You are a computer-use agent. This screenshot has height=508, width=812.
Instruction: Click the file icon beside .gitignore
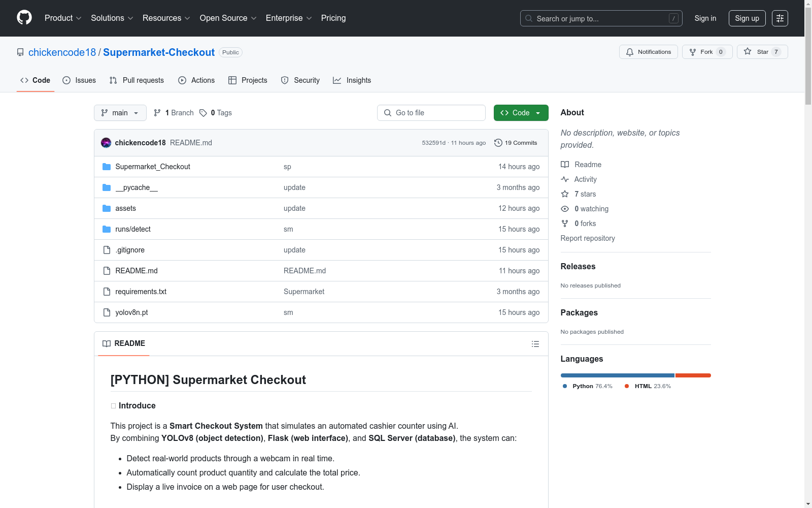click(x=107, y=250)
